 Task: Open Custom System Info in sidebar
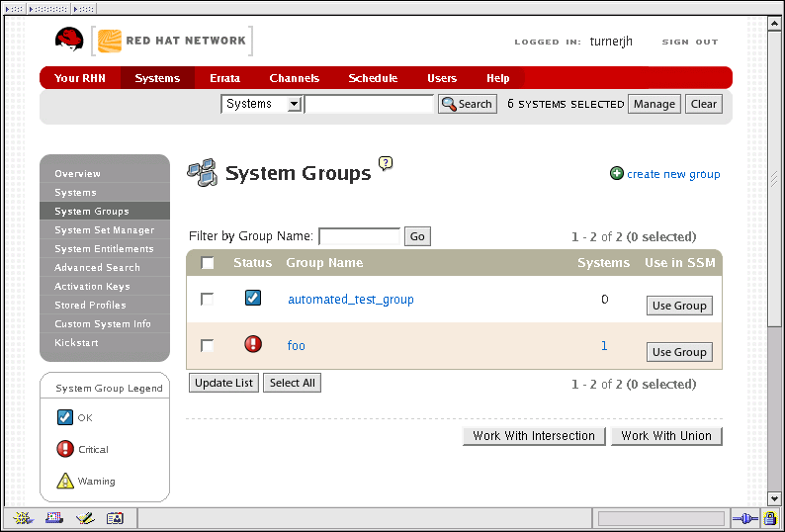click(x=105, y=323)
